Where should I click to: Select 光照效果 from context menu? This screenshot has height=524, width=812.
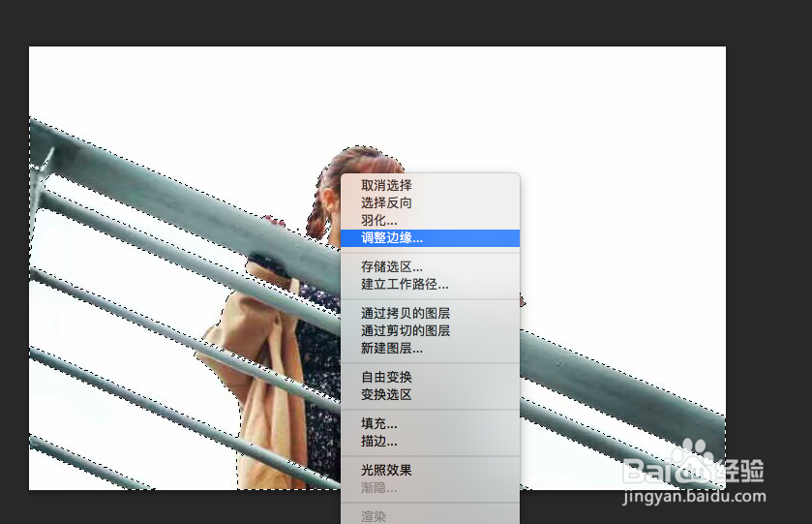click(x=430, y=471)
